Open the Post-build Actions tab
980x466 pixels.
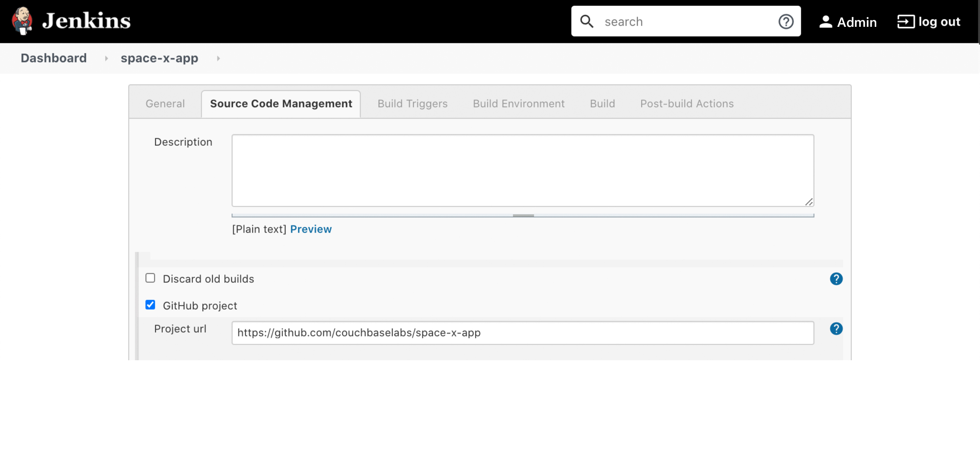(x=687, y=103)
